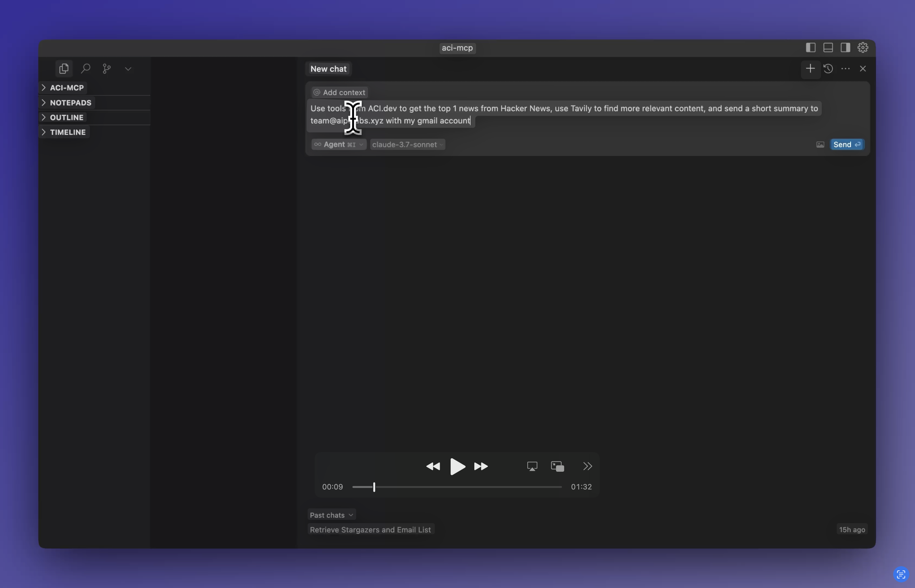The image size is (915, 588).
Task: Toggle the bottom panel layout
Action: (828, 48)
